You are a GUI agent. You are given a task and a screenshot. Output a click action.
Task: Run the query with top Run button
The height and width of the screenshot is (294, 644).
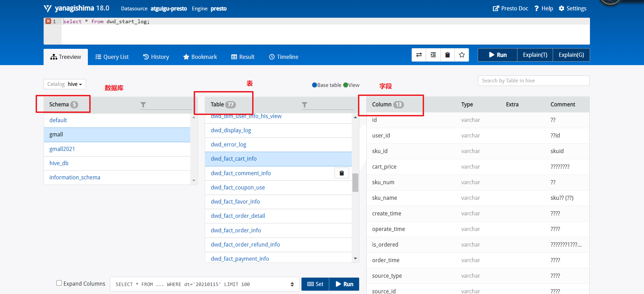tap(498, 55)
